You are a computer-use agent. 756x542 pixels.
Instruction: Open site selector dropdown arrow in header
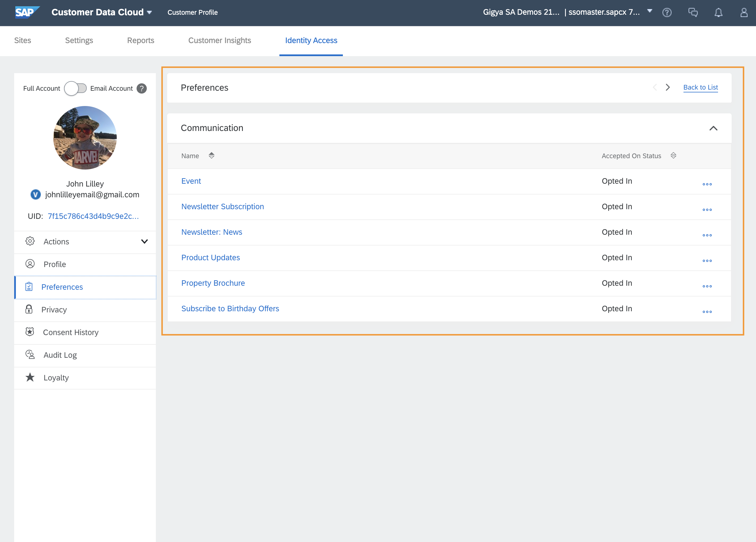649,11
